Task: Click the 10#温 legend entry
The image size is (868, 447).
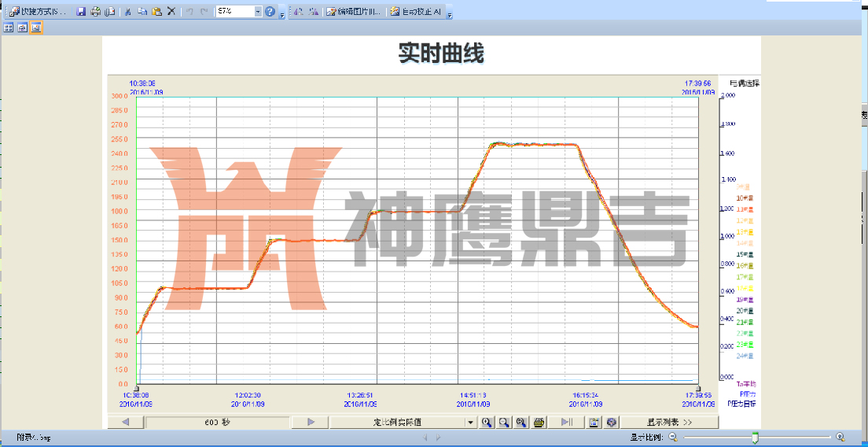Action: click(745, 198)
